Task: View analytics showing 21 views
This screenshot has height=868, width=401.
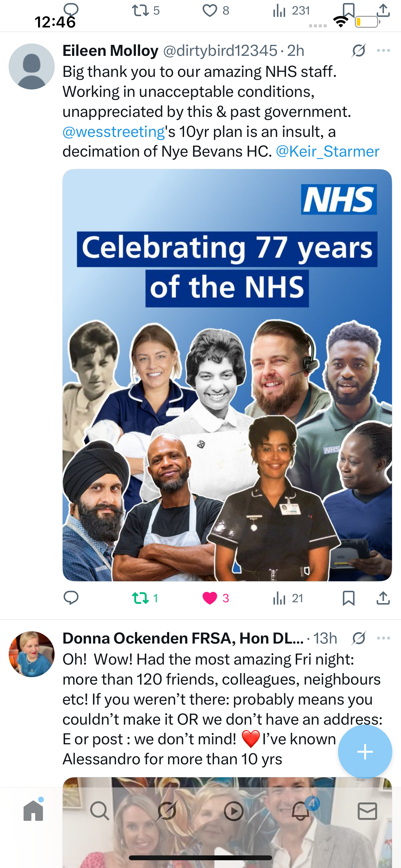Action: coord(288,598)
